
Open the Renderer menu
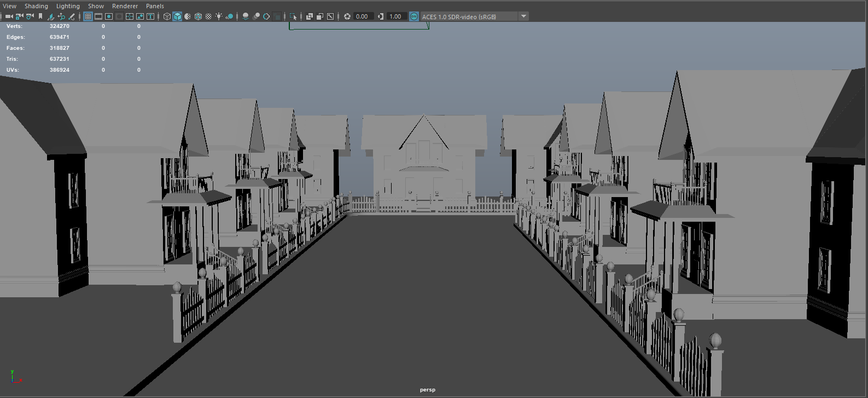point(125,6)
